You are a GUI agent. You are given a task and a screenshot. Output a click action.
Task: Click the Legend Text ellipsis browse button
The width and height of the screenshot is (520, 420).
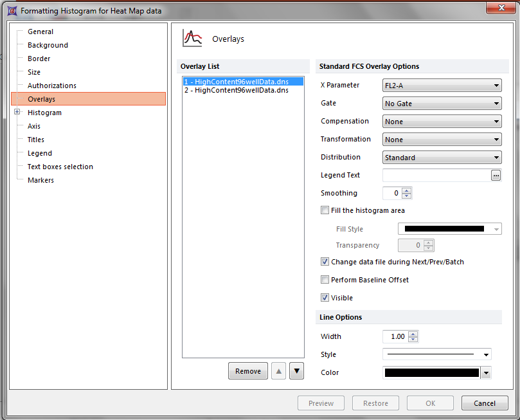coord(496,176)
